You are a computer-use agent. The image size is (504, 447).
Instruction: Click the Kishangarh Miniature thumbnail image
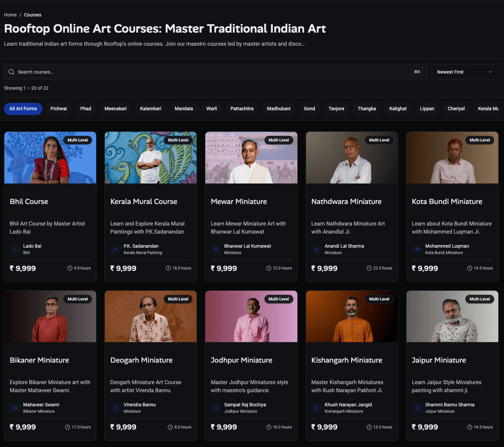[x=352, y=316]
